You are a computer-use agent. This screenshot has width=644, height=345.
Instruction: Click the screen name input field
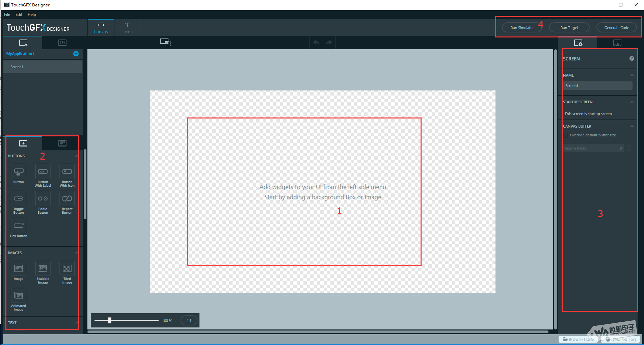point(597,86)
